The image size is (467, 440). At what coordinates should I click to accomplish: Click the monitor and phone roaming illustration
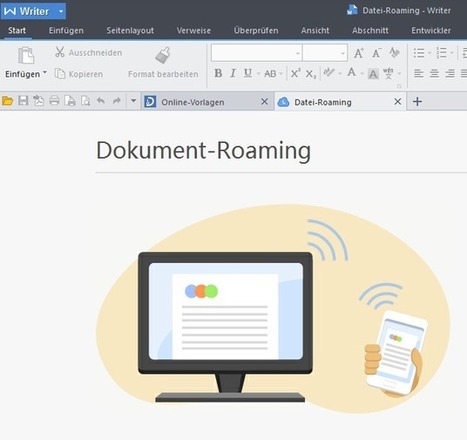(x=273, y=309)
